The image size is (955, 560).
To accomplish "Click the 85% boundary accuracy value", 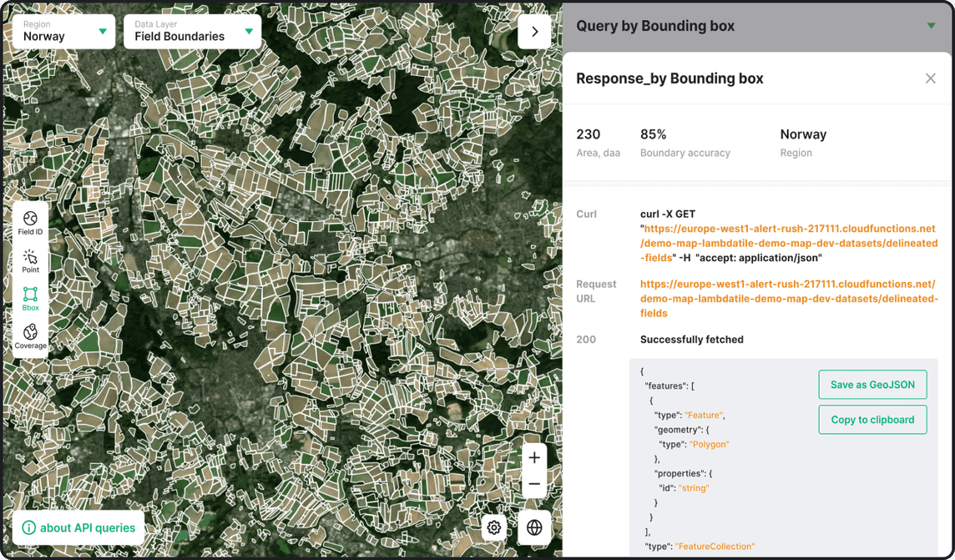I will point(654,134).
